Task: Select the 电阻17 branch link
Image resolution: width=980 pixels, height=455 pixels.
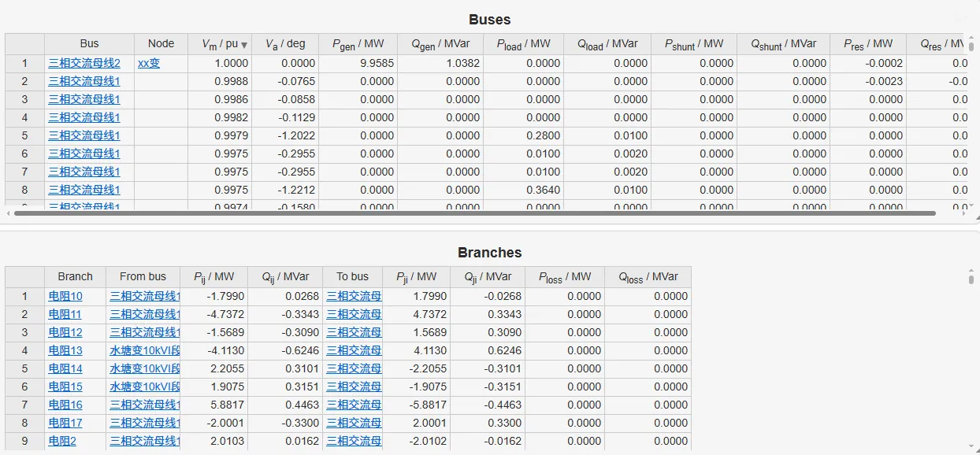Action: (65, 423)
